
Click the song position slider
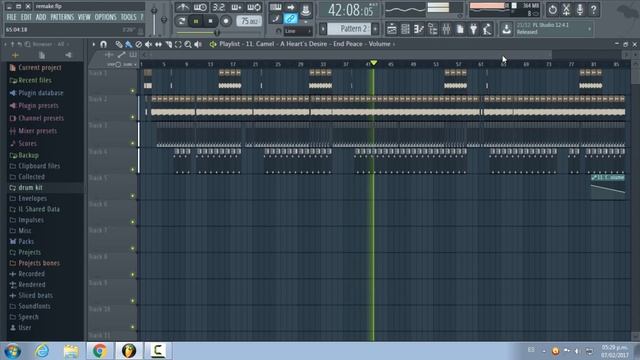[217, 33]
